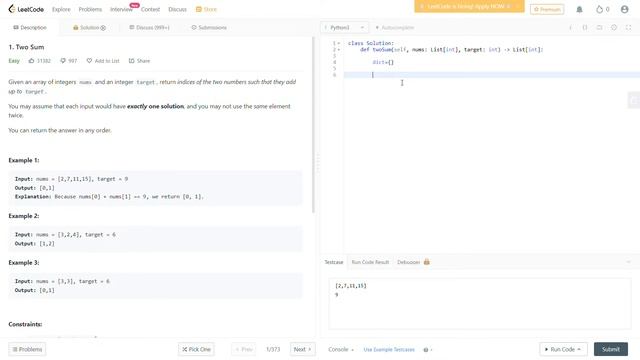Open the Interview menu

[x=121, y=9]
